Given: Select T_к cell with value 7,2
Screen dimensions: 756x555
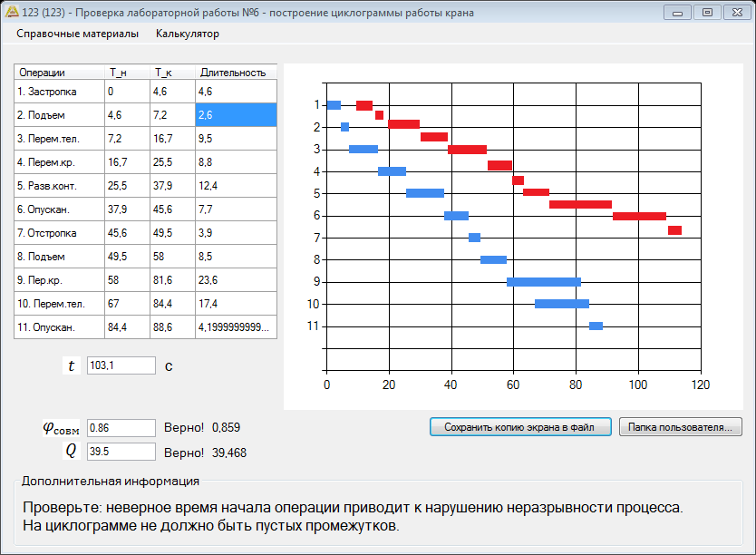Looking at the screenshot, I should pyautogui.click(x=172, y=115).
